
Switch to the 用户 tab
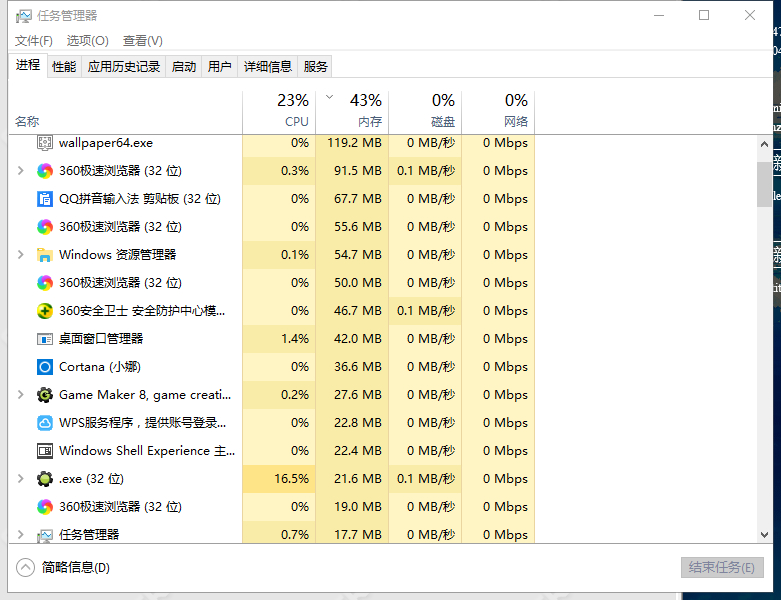coord(220,66)
